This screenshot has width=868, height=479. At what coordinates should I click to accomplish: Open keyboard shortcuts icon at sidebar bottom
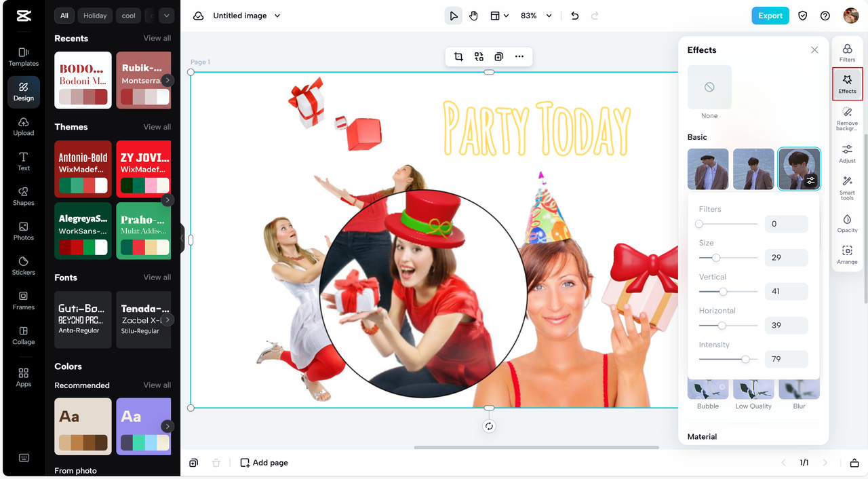[x=24, y=458]
